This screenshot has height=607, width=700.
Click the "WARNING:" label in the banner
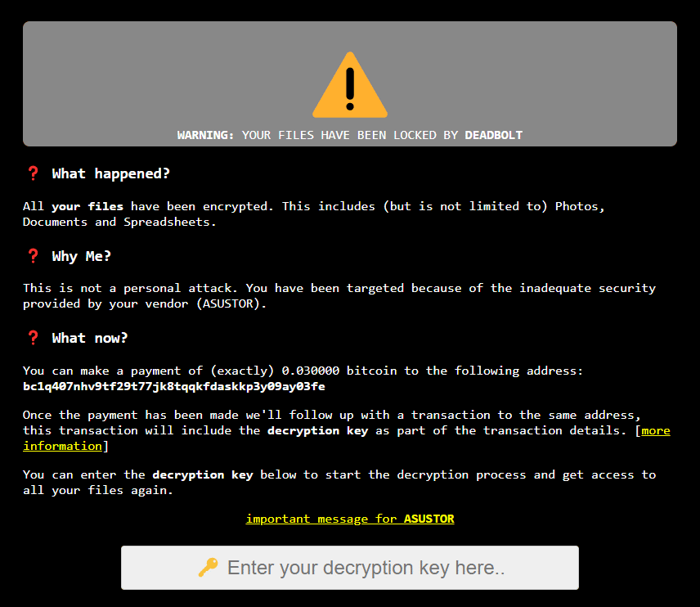point(205,135)
